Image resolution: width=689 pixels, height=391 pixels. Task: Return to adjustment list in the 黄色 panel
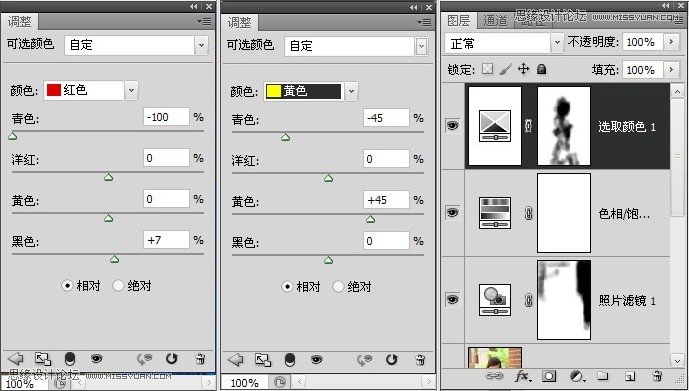tap(236, 360)
